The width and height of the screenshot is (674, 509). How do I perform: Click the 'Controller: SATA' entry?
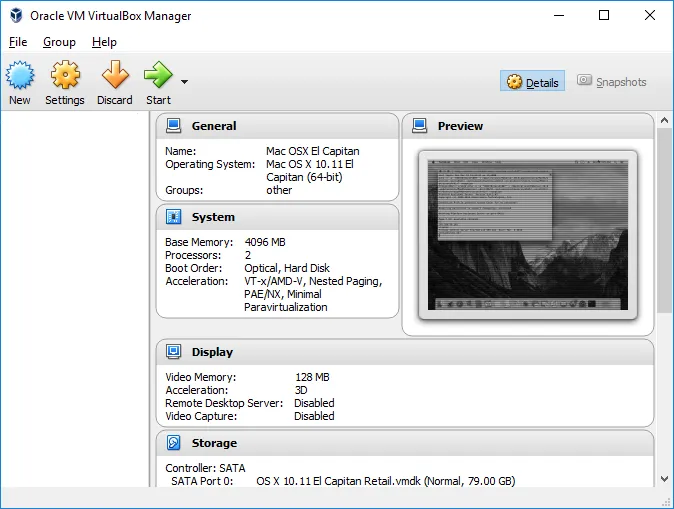205,468
